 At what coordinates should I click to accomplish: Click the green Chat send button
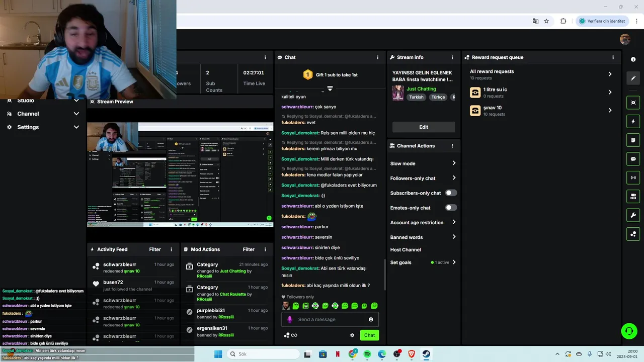[369, 335]
